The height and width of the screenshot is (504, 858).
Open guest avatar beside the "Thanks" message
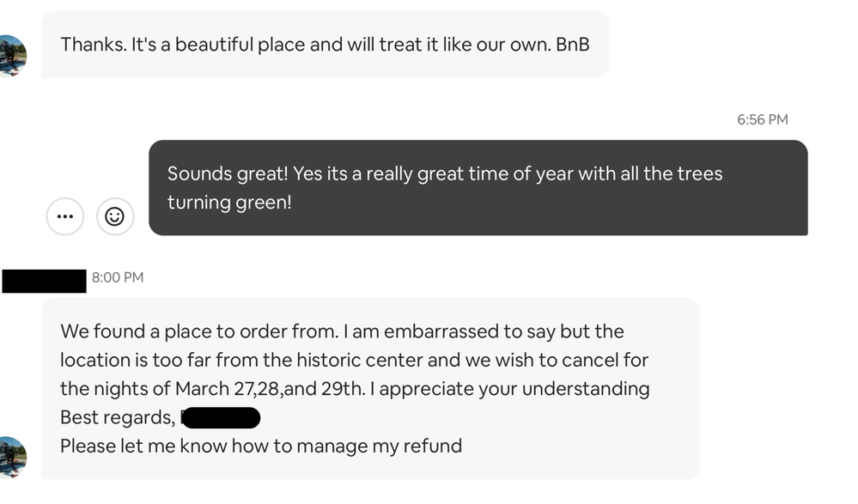pos(12,56)
